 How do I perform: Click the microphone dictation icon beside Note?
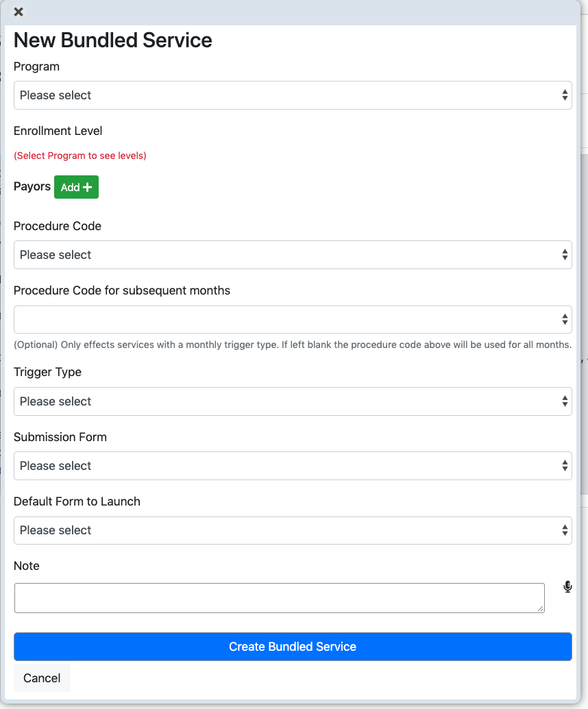coord(567,587)
